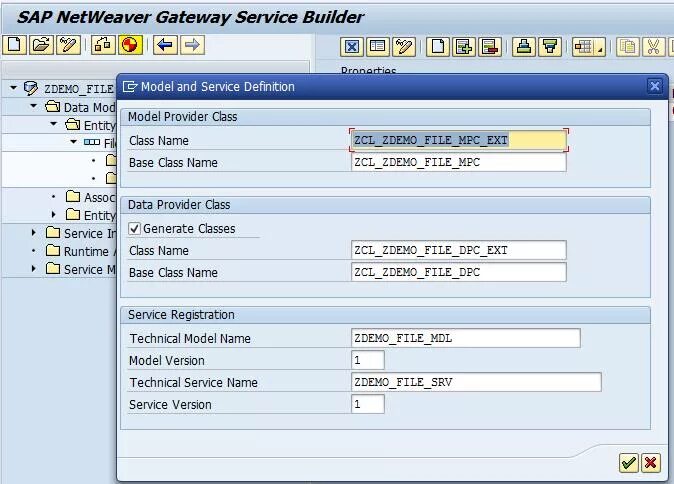Click the Set Filter funnel icon

(x=550, y=46)
